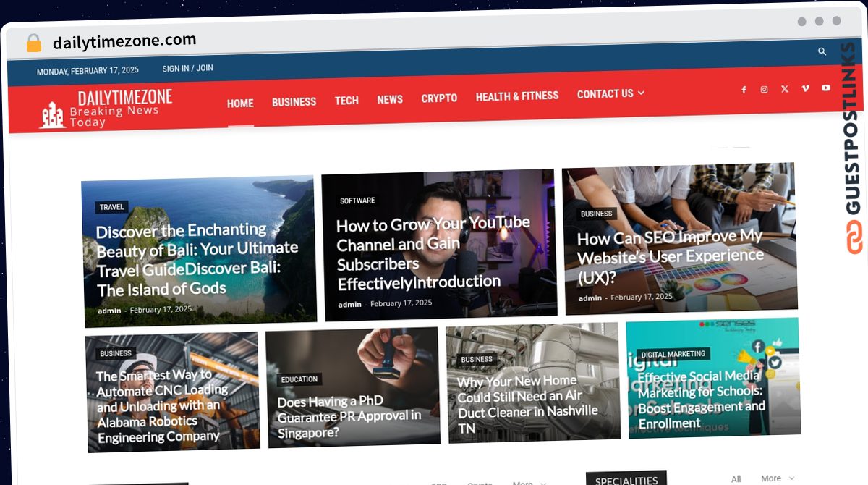
Task: Open the Health & Fitness navigation item
Action: [517, 96]
